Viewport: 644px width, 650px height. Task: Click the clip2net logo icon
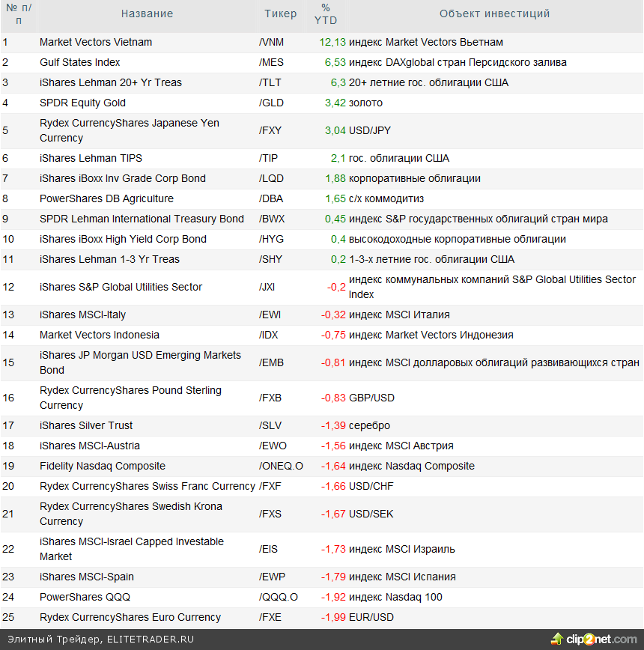click(557, 639)
